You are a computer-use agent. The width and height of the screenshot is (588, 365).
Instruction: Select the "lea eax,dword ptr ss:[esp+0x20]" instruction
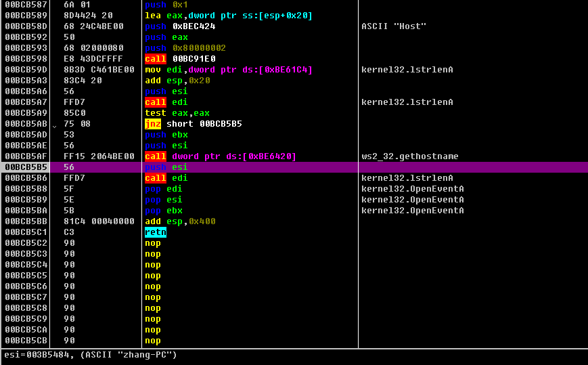click(229, 16)
